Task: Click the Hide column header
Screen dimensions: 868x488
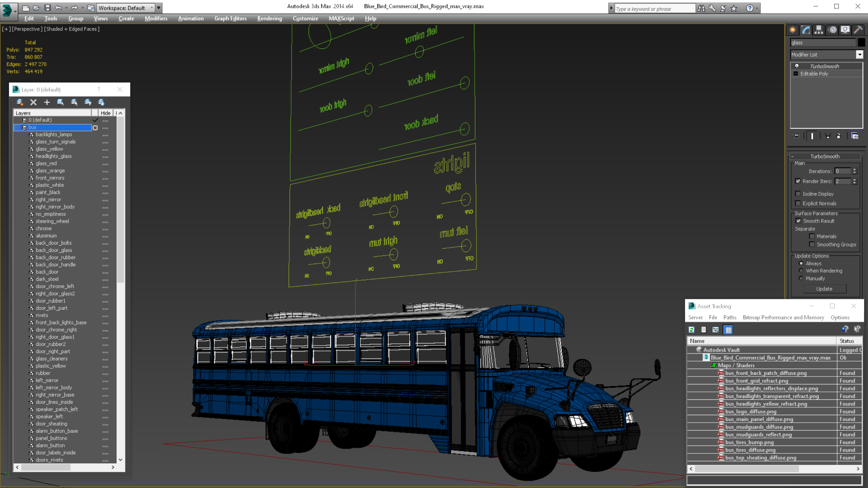Action: tap(105, 113)
